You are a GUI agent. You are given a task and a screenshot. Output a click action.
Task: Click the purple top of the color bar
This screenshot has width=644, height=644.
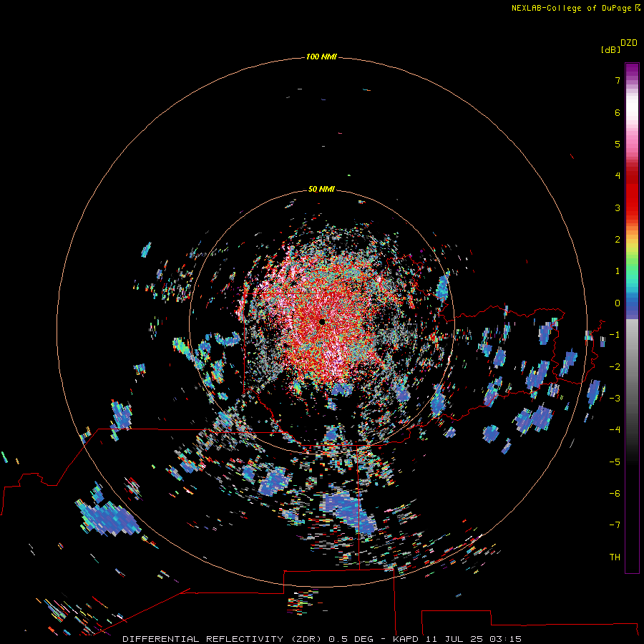[x=632, y=70]
